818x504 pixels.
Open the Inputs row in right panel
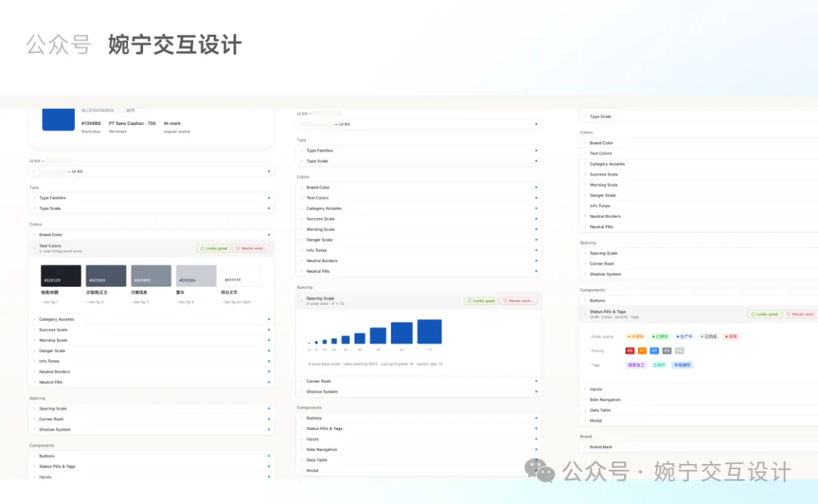[x=699, y=389]
